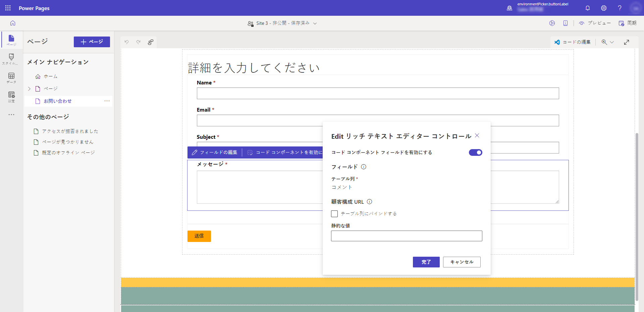The height and width of the screenshot is (312, 644).
Task: Click the メイン ナビゲーション section header
Action: click(58, 62)
